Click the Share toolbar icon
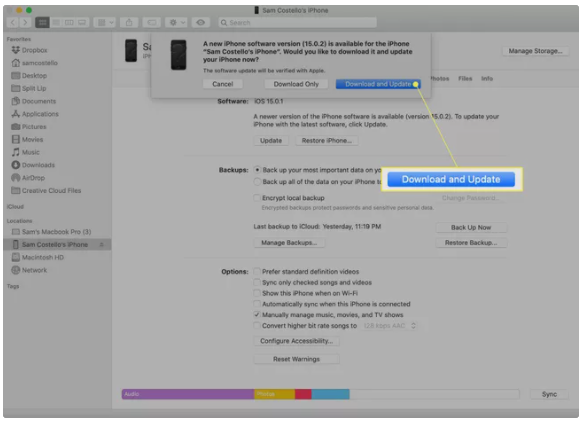Viewport: 583px width, 424px height. click(129, 23)
